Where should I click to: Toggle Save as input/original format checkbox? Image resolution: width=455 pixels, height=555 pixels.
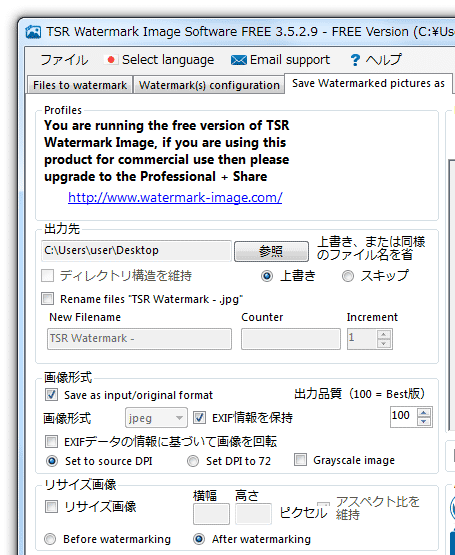52,395
